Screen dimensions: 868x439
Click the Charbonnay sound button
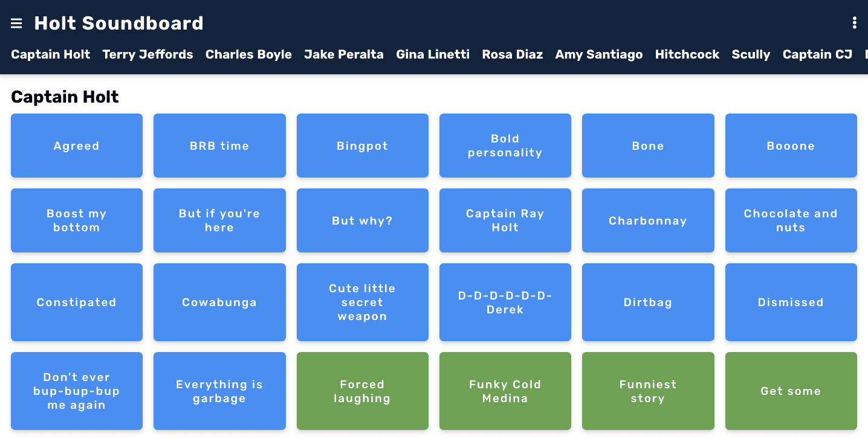[648, 220]
